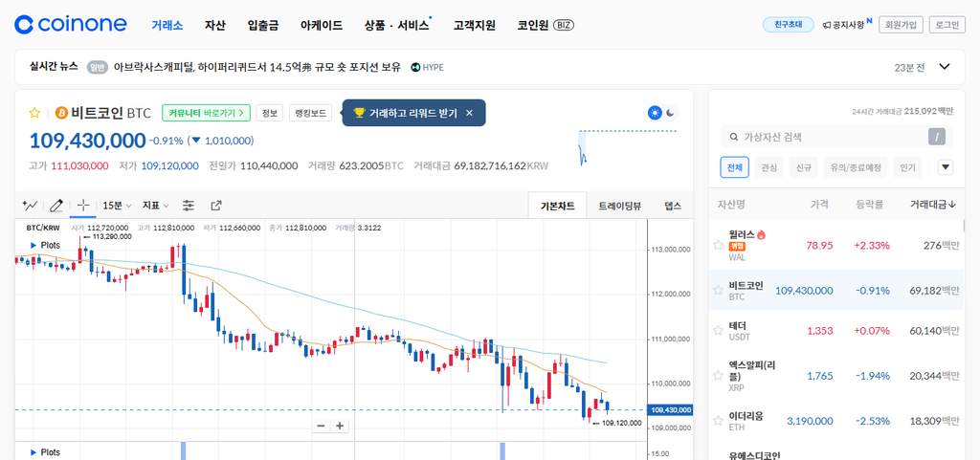Viewport: 980px width, 460px height.
Task: Click the search magnifier icon
Action: pos(732,137)
